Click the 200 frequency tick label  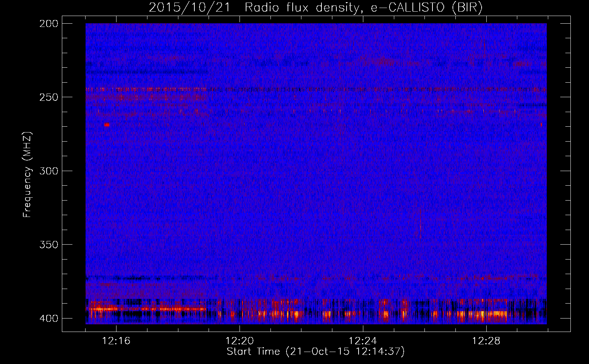pyautogui.click(x=48, y=23)
